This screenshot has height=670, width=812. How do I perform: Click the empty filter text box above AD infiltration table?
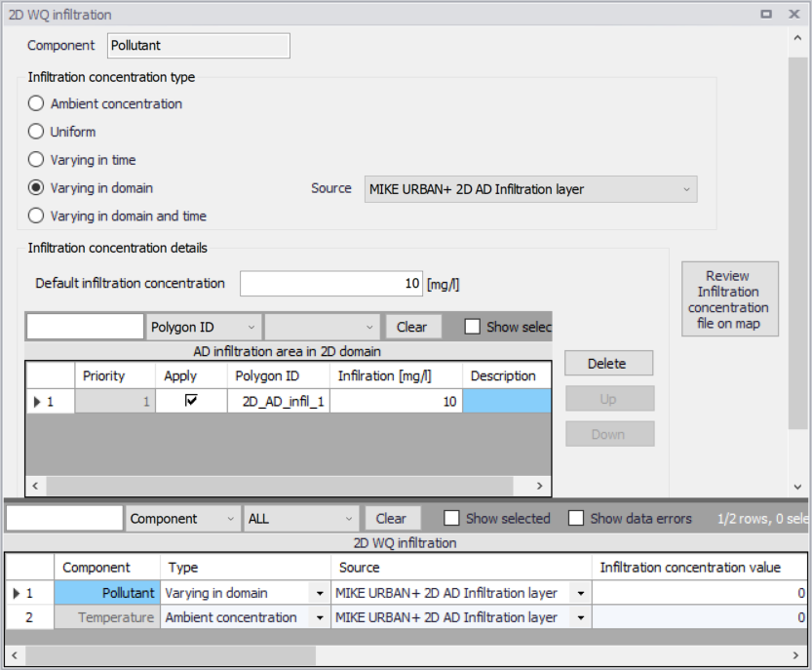point(85,327)
